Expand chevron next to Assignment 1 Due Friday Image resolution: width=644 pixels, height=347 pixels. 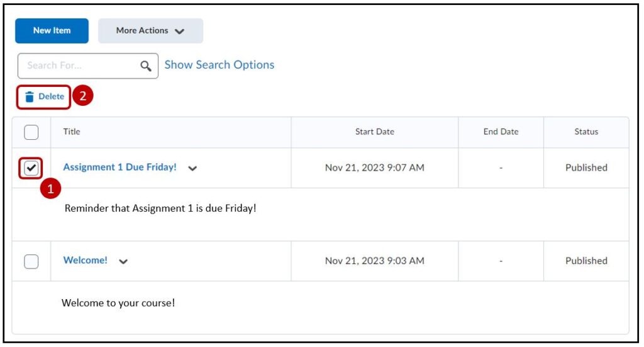tap(192, 169)
